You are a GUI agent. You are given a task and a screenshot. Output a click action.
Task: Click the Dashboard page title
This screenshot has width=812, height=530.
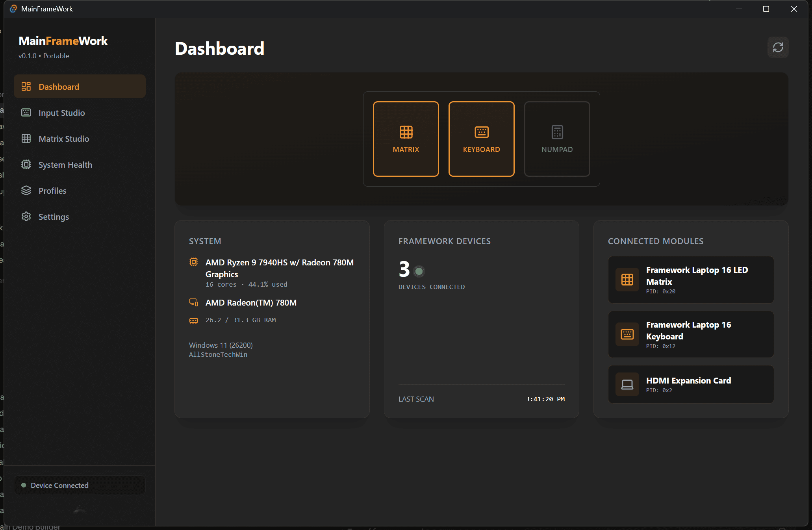[220, 48]
